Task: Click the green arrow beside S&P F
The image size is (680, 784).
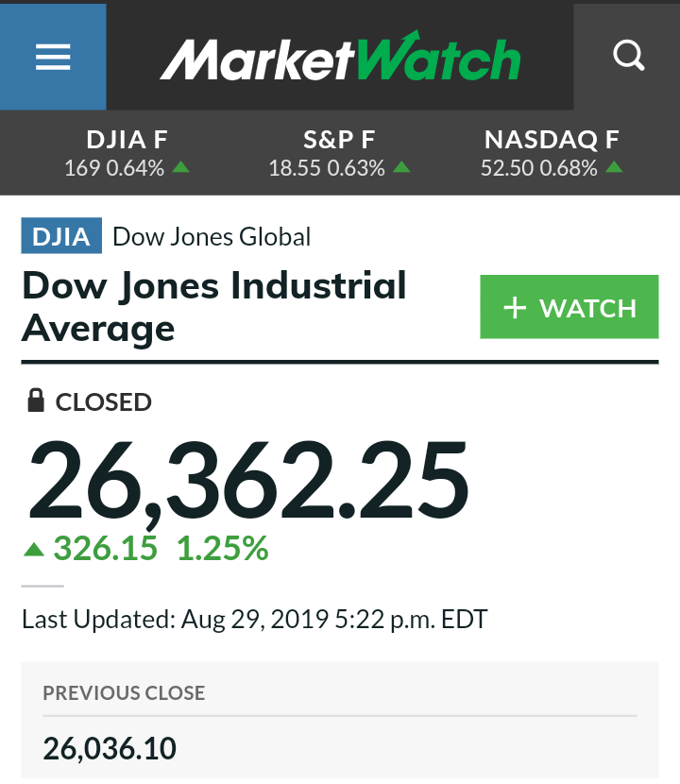Action: pos(401,168)
